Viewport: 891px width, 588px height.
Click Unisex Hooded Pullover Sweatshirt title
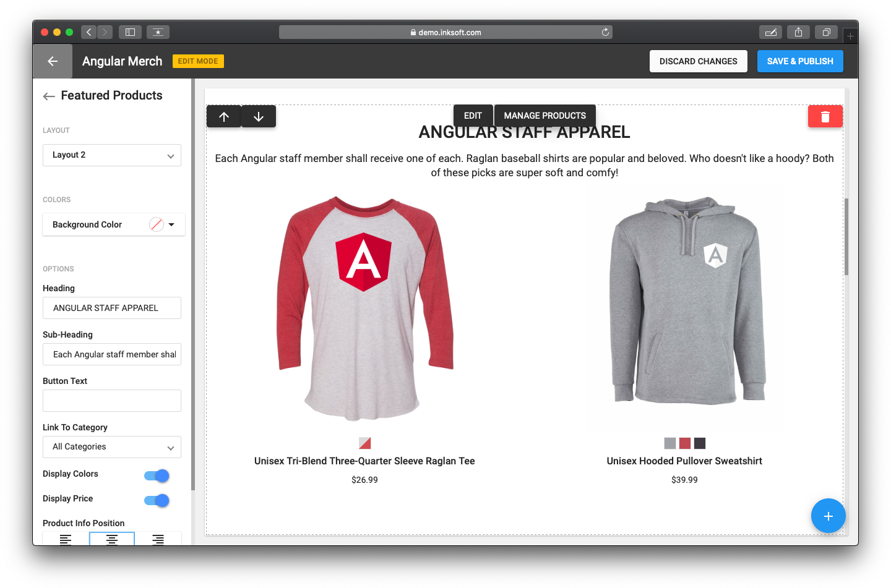point(684,461)
